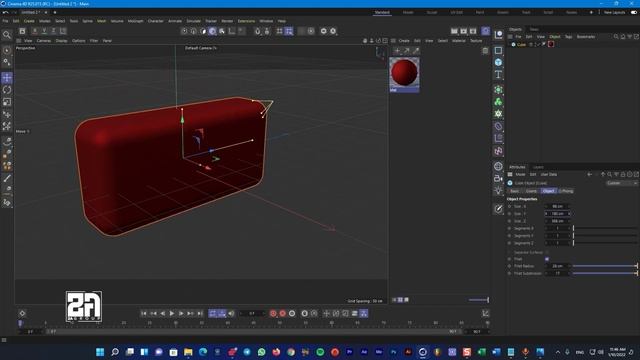Open the Objects manager Tags menu

pos(568,37)
